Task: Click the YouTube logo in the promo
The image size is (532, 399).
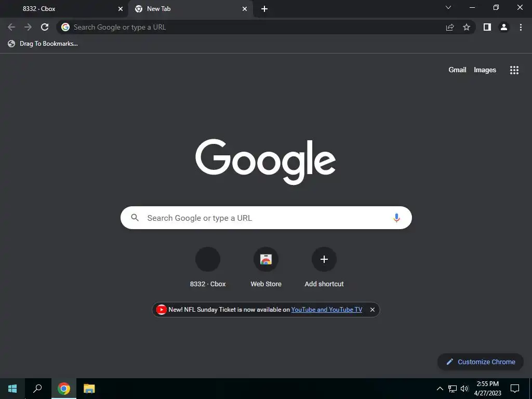Action: [x=161, y=310]
